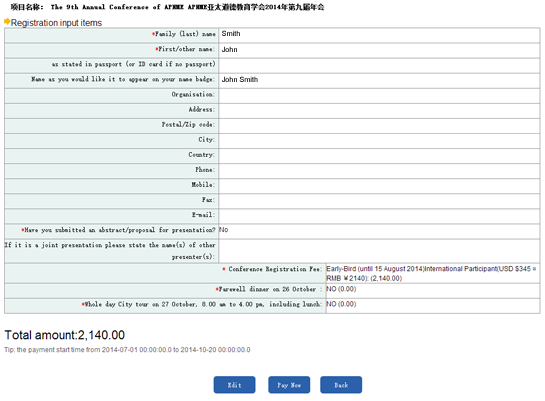This screenshot has width=545, height=401.
Task: Click the empty E-mail field
Action: tap(379, 216)
